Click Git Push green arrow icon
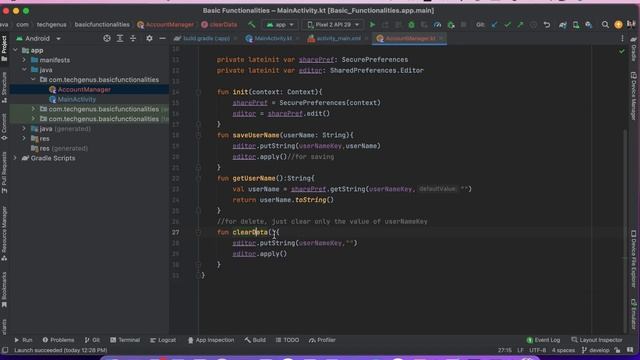The image size is (640, 360). pos(520,25)
